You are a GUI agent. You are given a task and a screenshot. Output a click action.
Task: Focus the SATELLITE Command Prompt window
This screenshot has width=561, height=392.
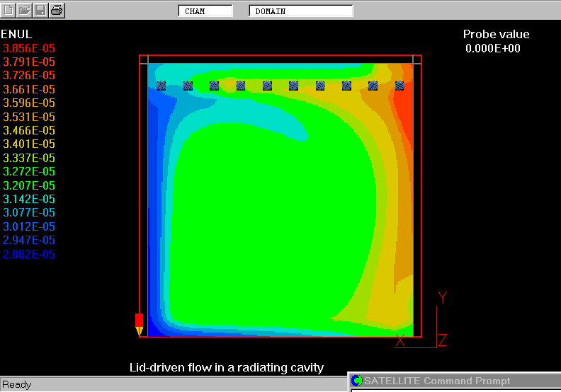pyautogui.click(x=455, y=381)
